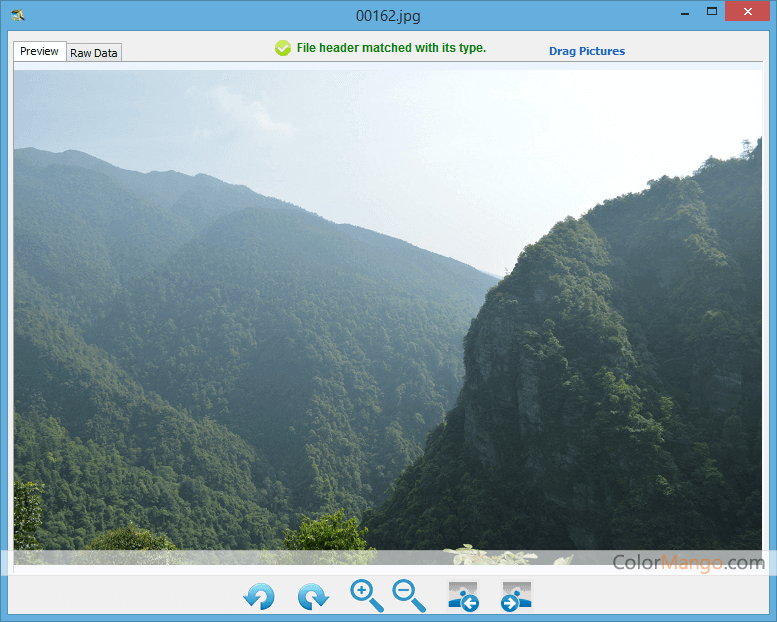
Task: Open the app icon system menu
Action: tap(17, 15)
